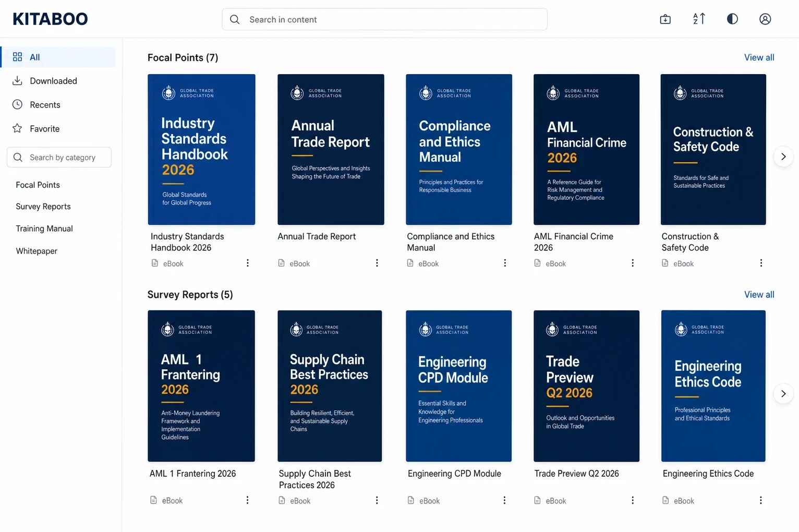Click eBook icon under Engineering CPD Module
Viewport: 799px width, 532px height.
click(411, 500)
